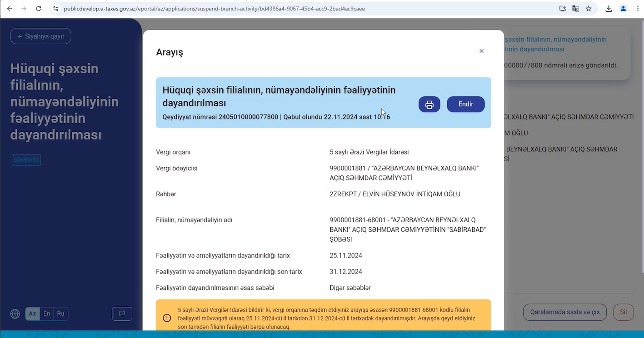The height and width of the screenshot is (338, 644).
Task: Reload the page
Action: [x=39, y=9]
